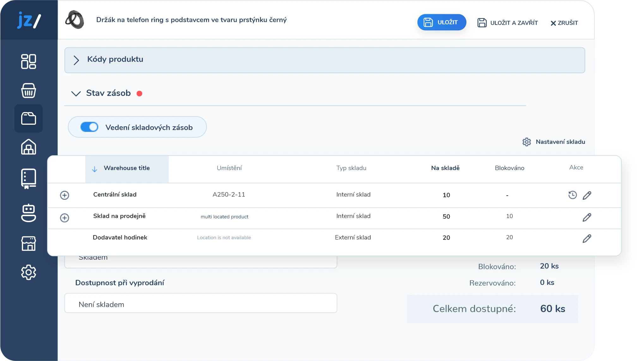Image resolution: width=644 pixels, height=361 pixels.
Task: Edit the Sklad na prodejně row
Action: click(587, 217)
